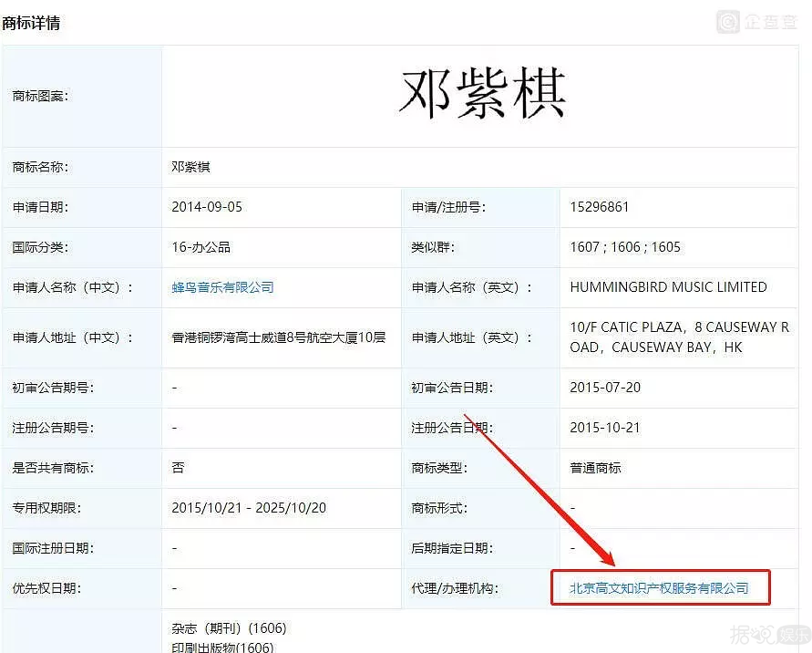Select registration number 15296861

click(x=599, y=207)
